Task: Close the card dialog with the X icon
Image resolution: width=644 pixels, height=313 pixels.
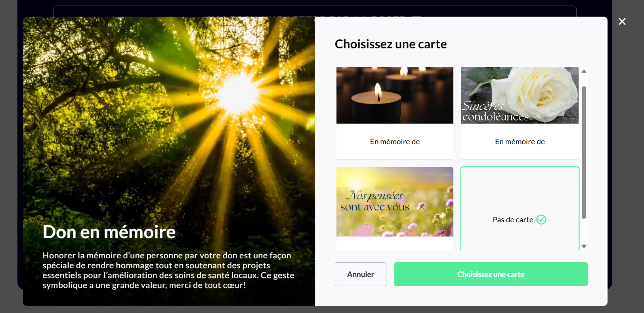Action: pos(622,21)
